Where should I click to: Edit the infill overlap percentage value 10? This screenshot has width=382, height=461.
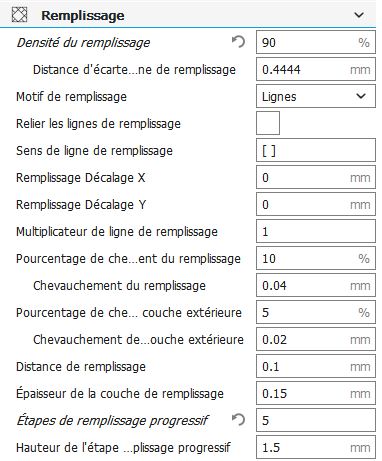[x=316, y=258]
